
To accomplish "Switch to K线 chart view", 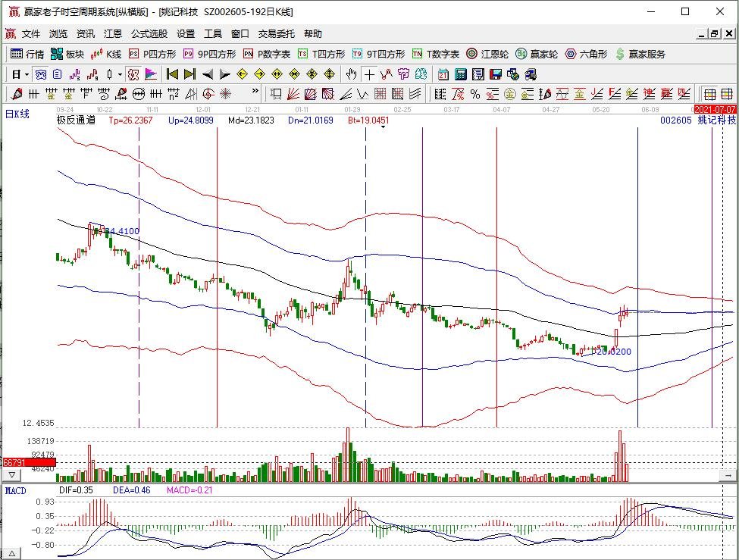I will coord(106,55).
